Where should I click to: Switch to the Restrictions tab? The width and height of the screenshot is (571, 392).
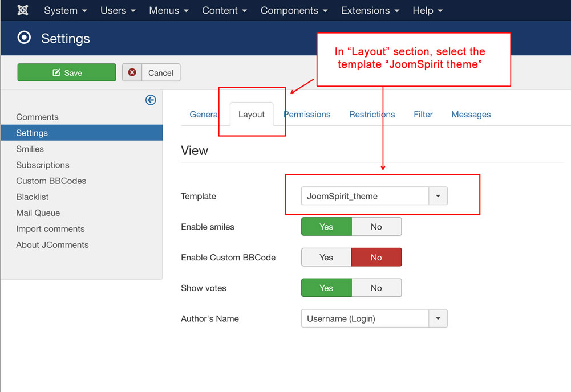point(372,115)
